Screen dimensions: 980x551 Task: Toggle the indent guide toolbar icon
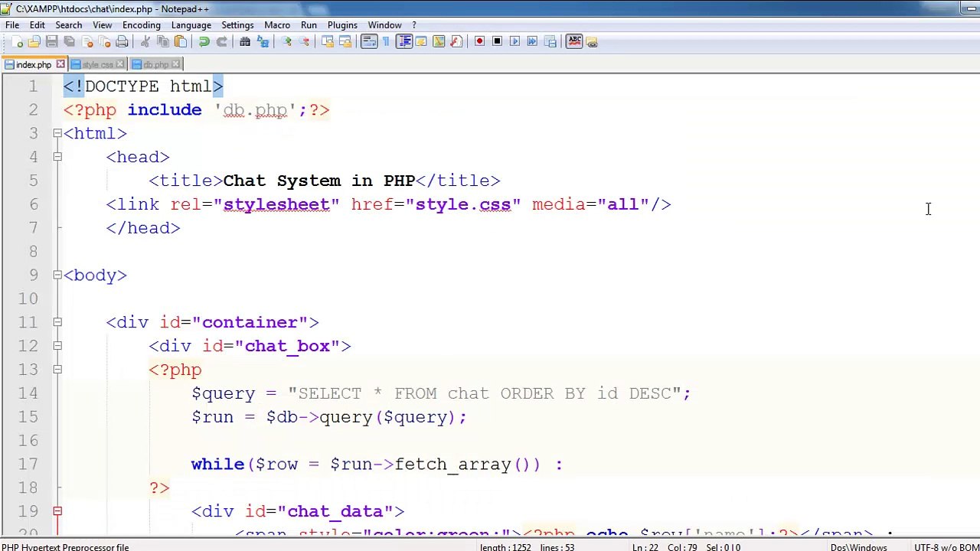[404, 41]
